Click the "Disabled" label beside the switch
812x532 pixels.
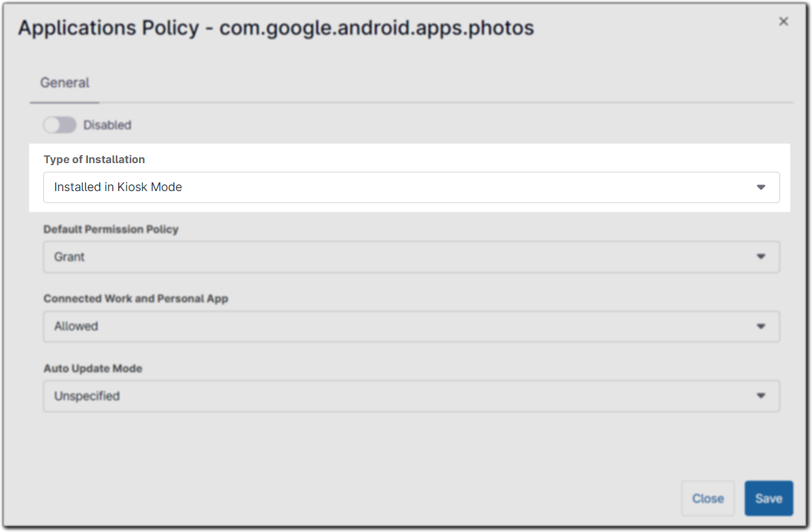tap(107, 125)
